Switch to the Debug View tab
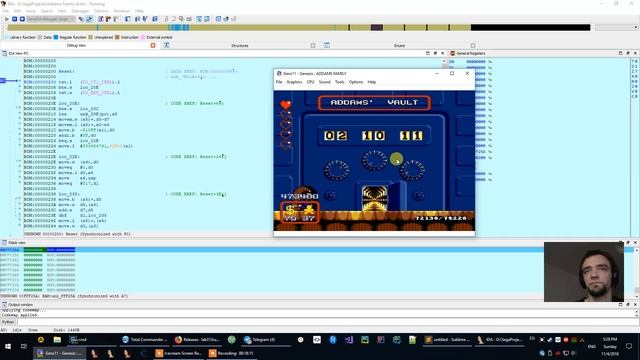Image resolution: width=640 pixels, height=360 pixels. (76, 45)
